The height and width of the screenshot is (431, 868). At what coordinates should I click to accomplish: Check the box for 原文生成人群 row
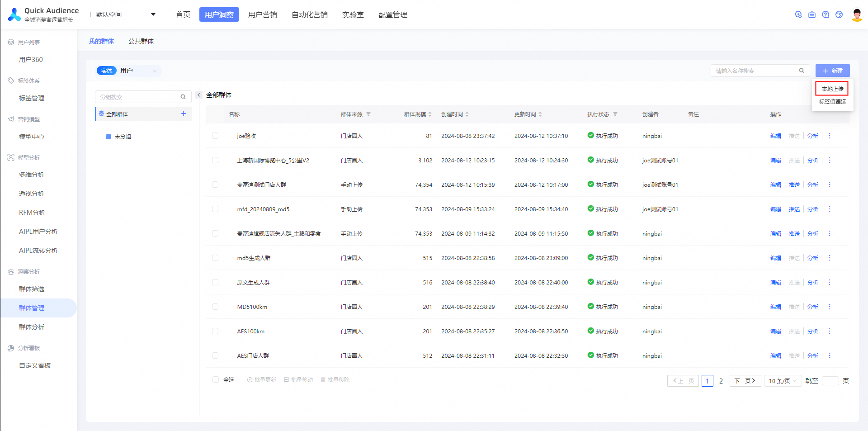pos(215,282)
